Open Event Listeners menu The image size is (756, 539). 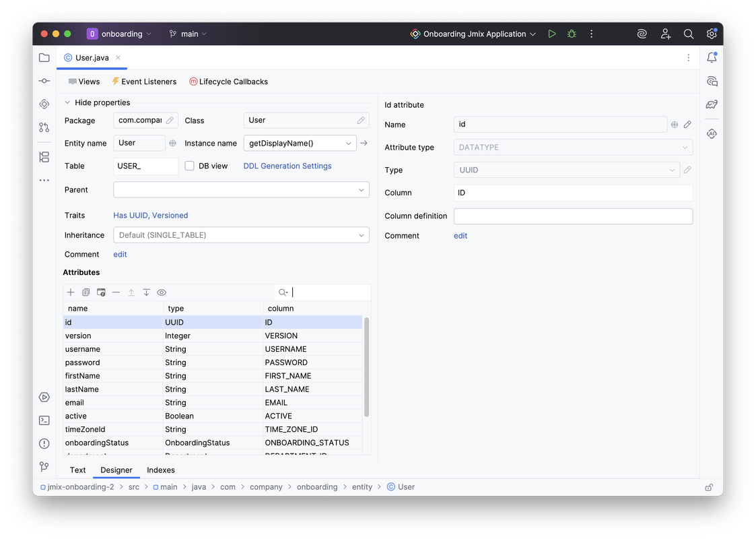tap(144, 82)
